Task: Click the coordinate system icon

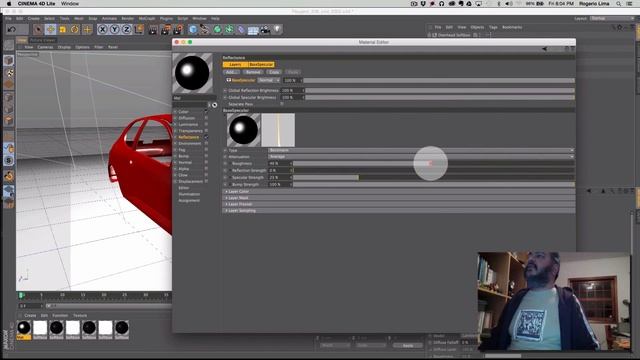Action: (139, 29)
